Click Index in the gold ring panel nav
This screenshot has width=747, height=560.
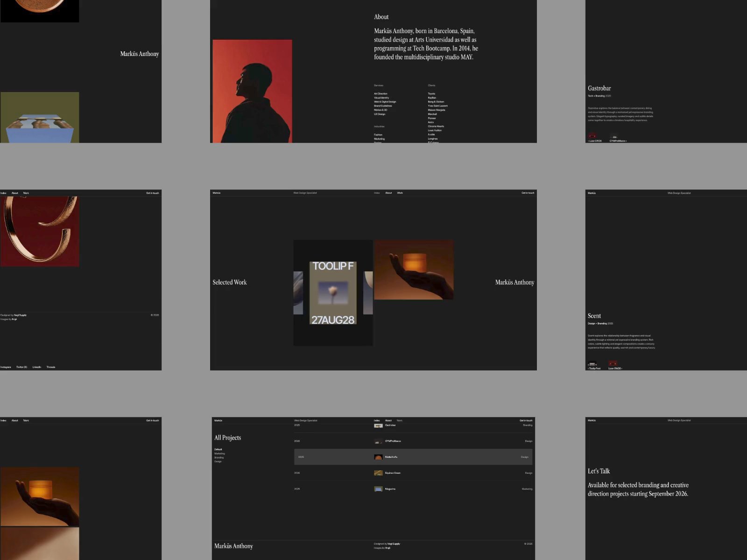click(3, 193)
